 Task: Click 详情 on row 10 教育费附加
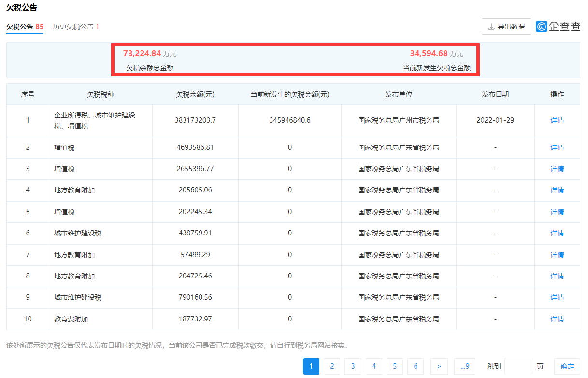pyautogui.click(x=557, y=319)
